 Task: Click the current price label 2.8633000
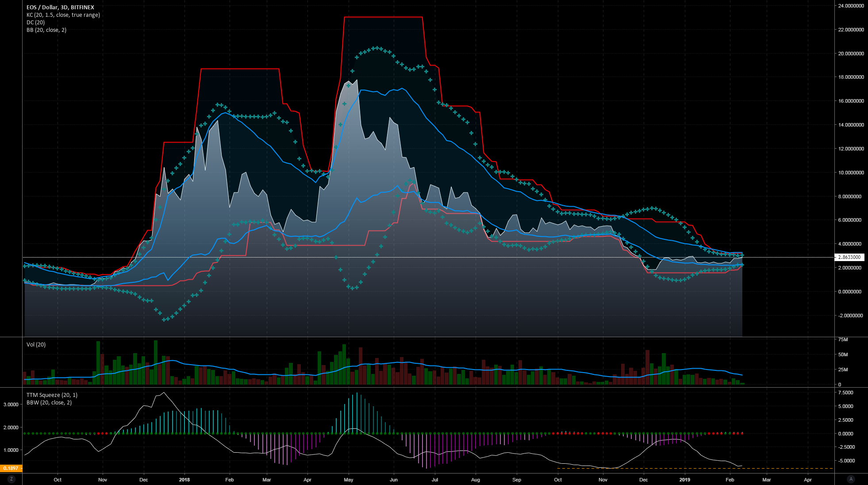point(849,257)
